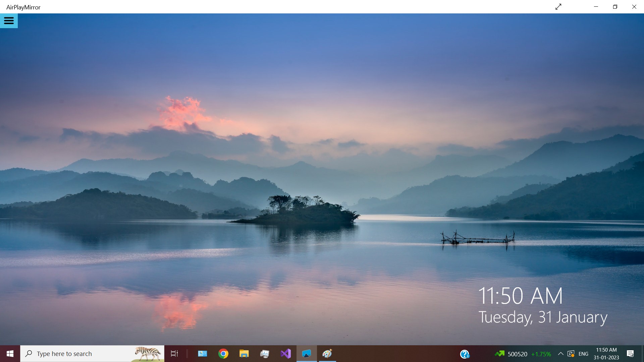This screenshot has height=362, width=644.
Task: Open Task View from the taskbar
Action: (174, 354)
